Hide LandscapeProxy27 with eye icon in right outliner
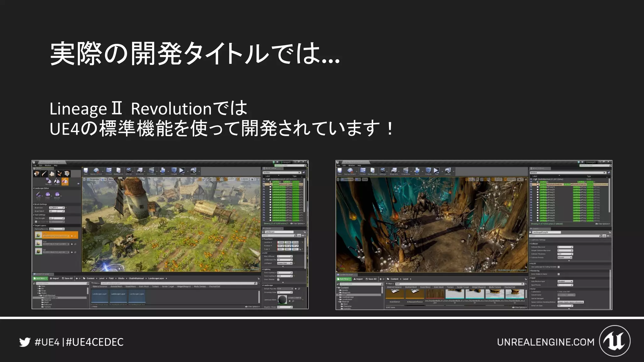The image size is (644, 362). point(531,208)
